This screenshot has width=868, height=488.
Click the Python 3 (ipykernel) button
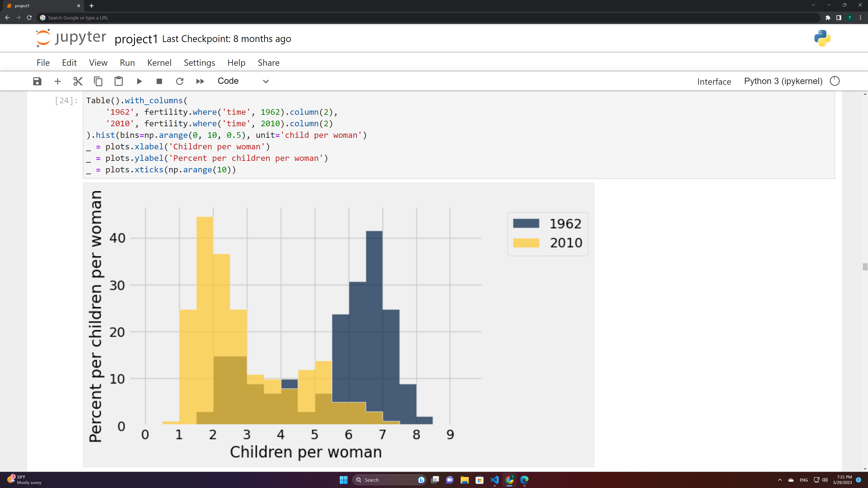783,81
